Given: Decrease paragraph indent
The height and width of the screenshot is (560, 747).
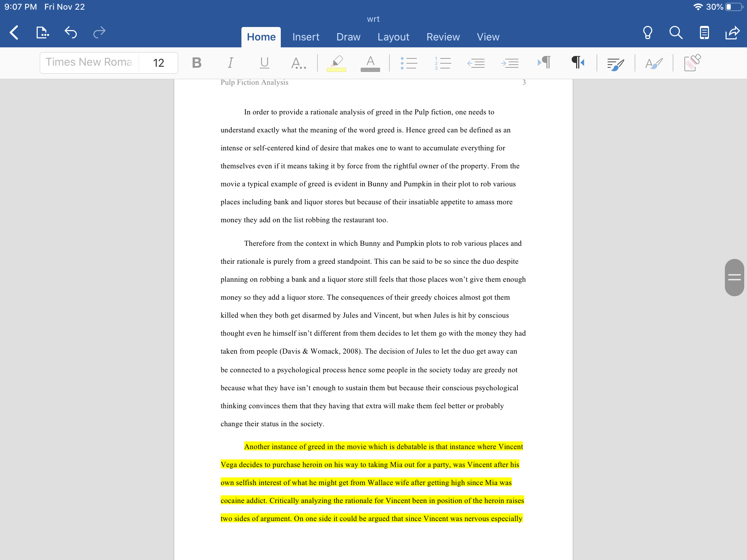Looking at the screenshot, I should tap(476, 63).
